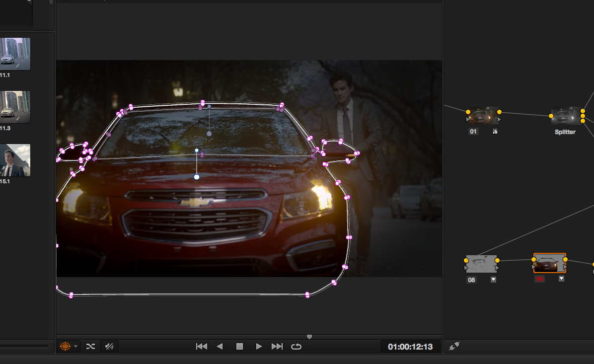Click node 09 RGB output connector
594x364 pixels.
pyautogui.click(x=565, y=259)
